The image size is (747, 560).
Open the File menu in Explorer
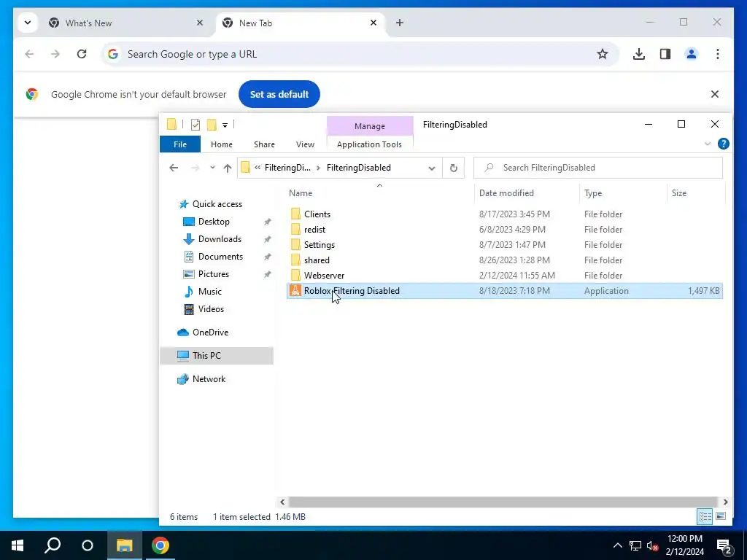click(x=180, y=144)
